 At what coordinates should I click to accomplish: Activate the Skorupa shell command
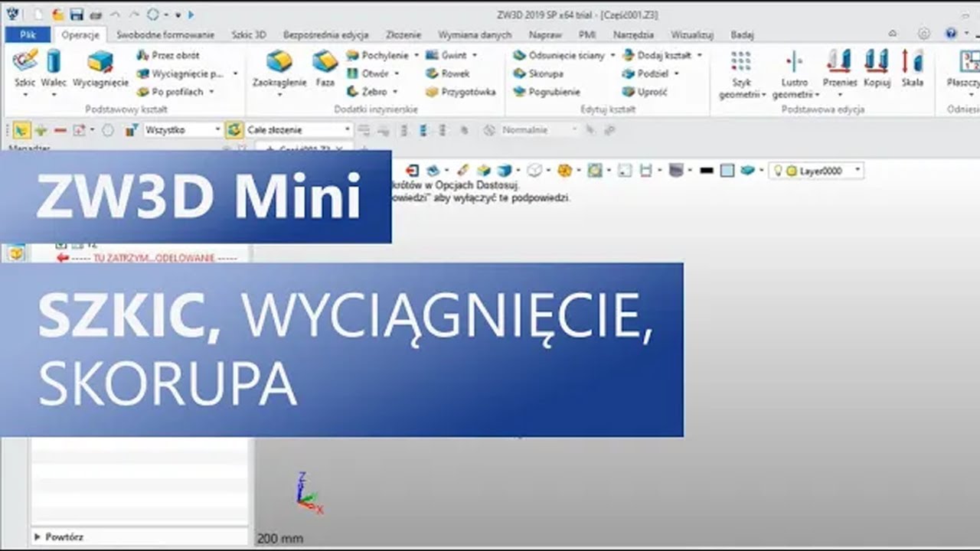pos(538,73)
